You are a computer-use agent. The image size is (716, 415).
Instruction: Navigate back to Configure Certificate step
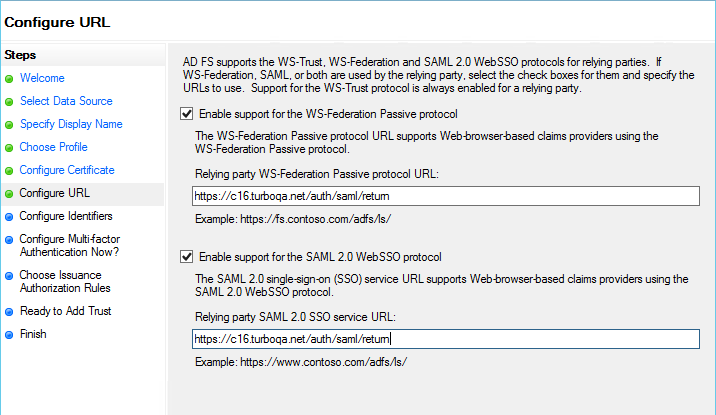coord(67,170)
